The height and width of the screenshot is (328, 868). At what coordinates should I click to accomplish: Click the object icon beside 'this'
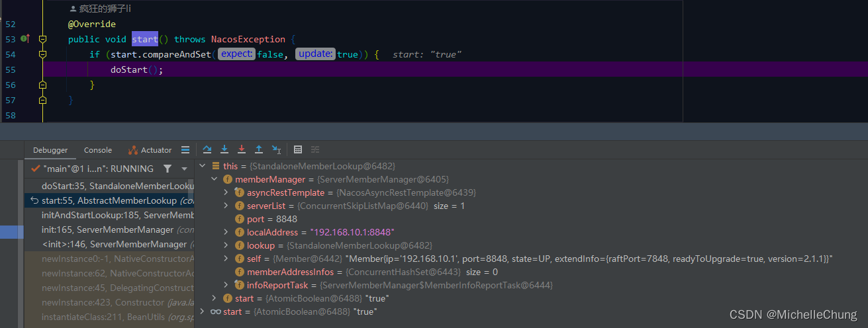pyautogui.click(x=215, y=166)
